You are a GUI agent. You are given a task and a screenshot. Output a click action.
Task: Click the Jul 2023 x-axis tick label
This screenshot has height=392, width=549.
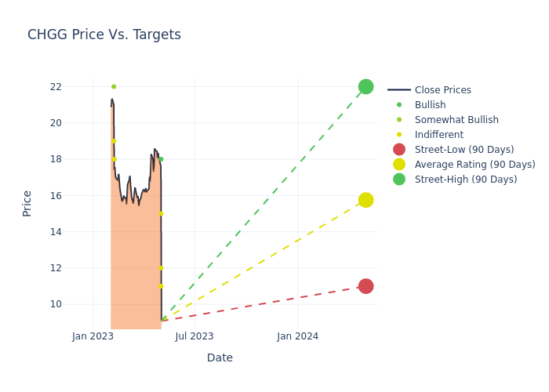[195, 336]
